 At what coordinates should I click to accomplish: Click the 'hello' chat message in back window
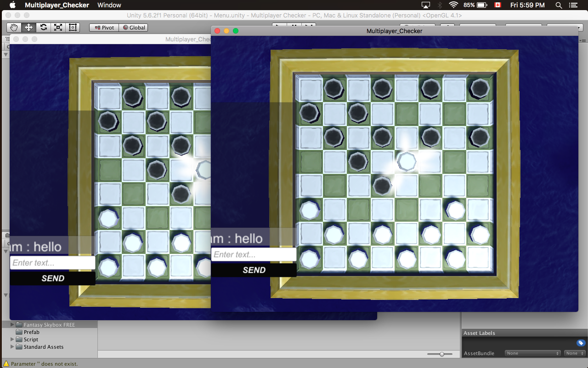click(47, 247)
